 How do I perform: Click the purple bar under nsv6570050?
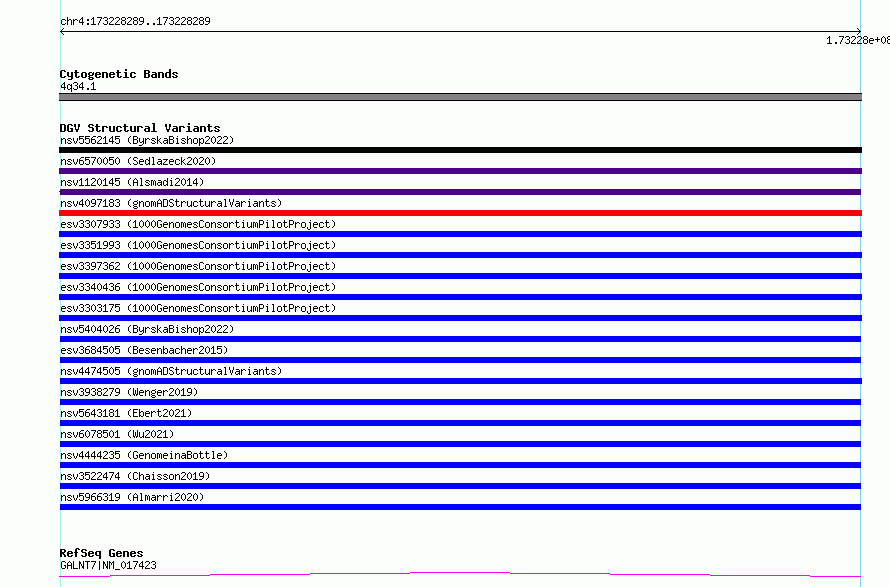[x=460, y=171]
